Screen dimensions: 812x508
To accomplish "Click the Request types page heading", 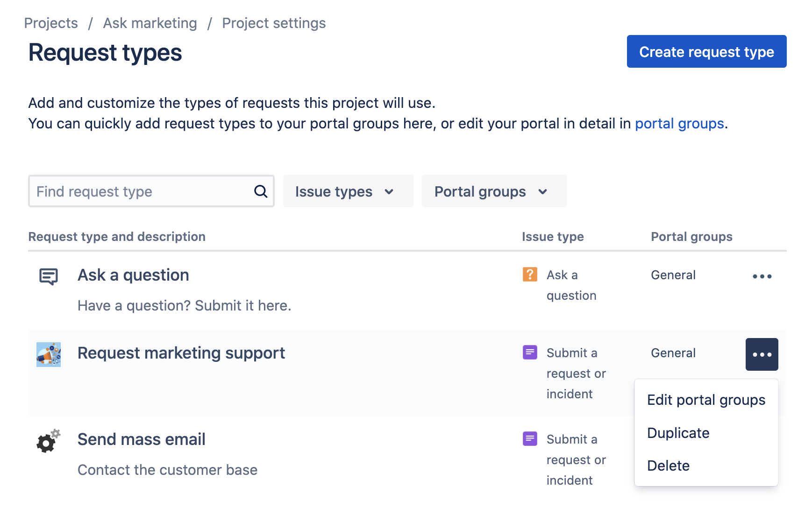I will (x=105, y=52).
